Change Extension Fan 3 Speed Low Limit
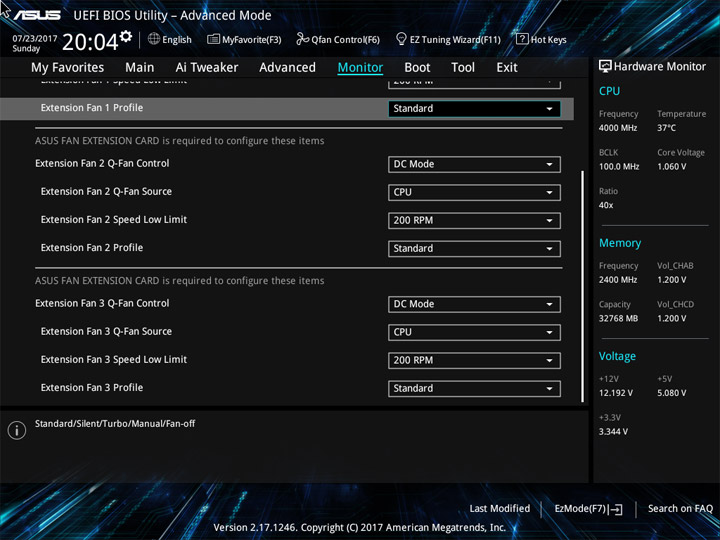Image resolution: width=720 pixels, height=540 pixels. point(474,360)
